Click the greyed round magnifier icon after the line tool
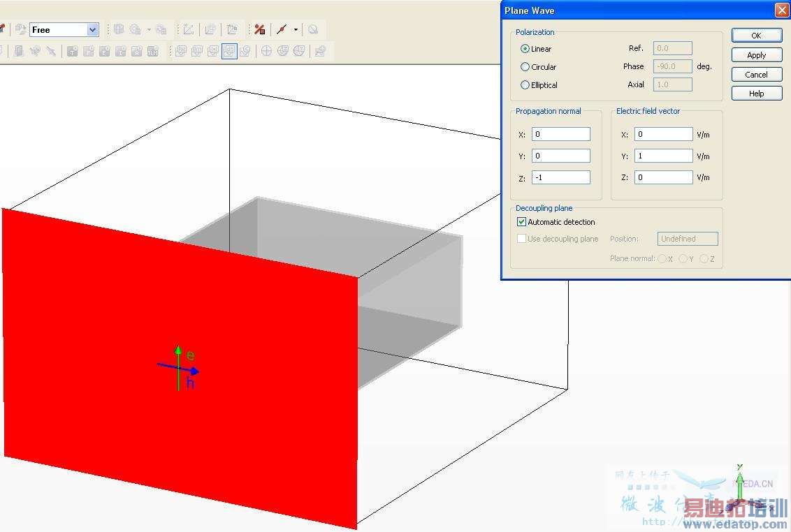 pyautogui.click(x=313, y=30)
